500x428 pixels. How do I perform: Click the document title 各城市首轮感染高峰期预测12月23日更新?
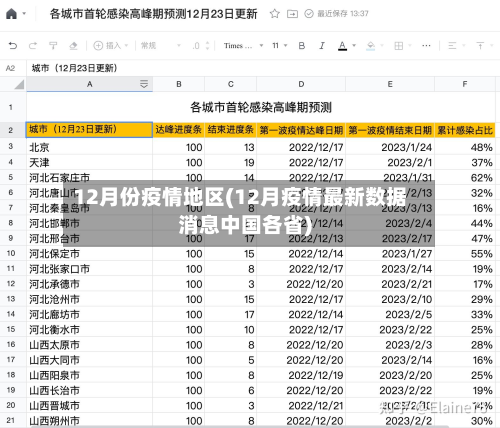[x=153, y=14]
